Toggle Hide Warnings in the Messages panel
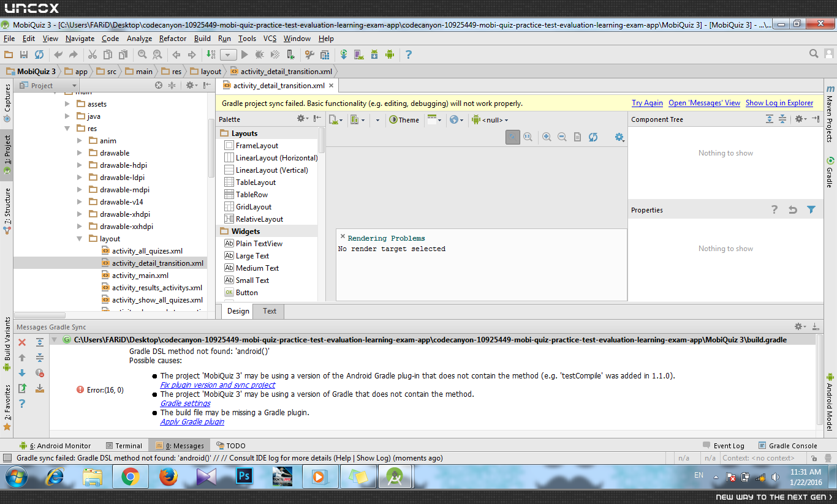The height and width of the screenshot is (504, 837). pos(40,373)
